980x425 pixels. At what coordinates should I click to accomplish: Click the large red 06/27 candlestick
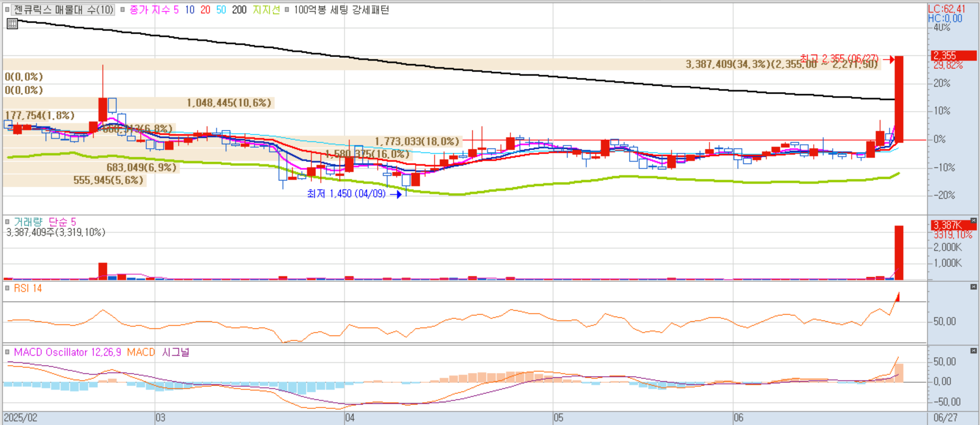tap(899, 99)
